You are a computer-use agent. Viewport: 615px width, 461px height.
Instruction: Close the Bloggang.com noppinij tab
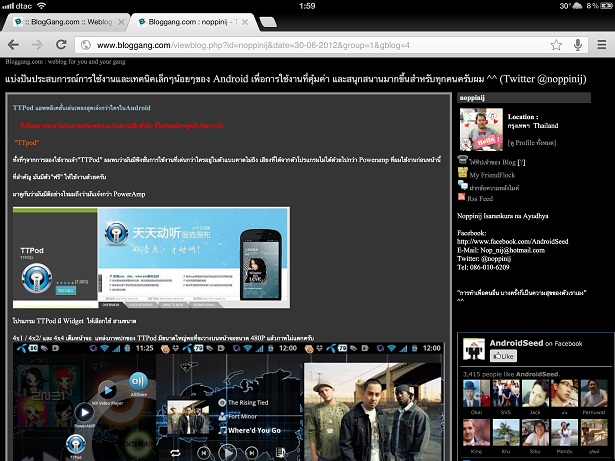pyautogui.click(x=245, y=22)
